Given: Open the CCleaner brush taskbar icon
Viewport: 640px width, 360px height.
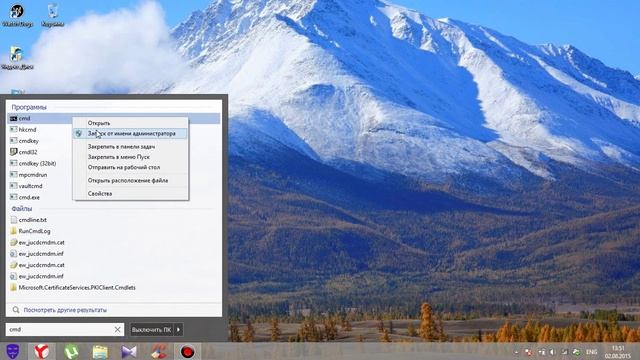Looking at the screenshot, I should pyautogui.click(x=158, y=351).
